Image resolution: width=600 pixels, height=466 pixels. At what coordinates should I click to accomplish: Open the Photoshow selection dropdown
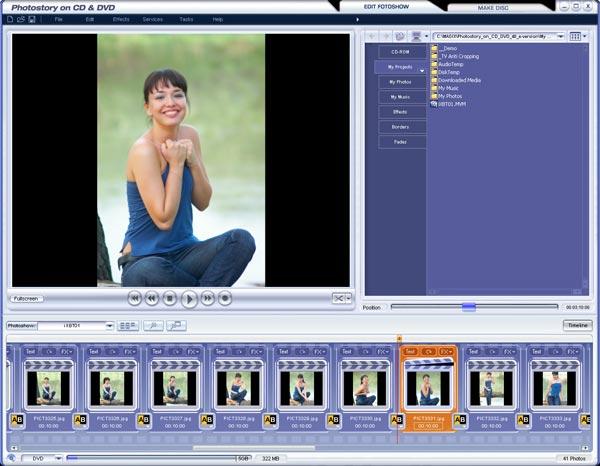(109, 326)
